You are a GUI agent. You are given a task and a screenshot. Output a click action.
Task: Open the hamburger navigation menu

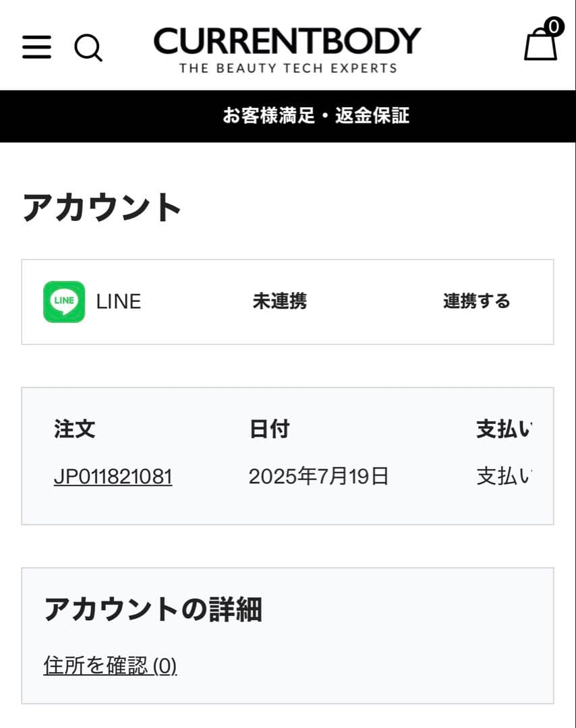[x=36, y=47]
